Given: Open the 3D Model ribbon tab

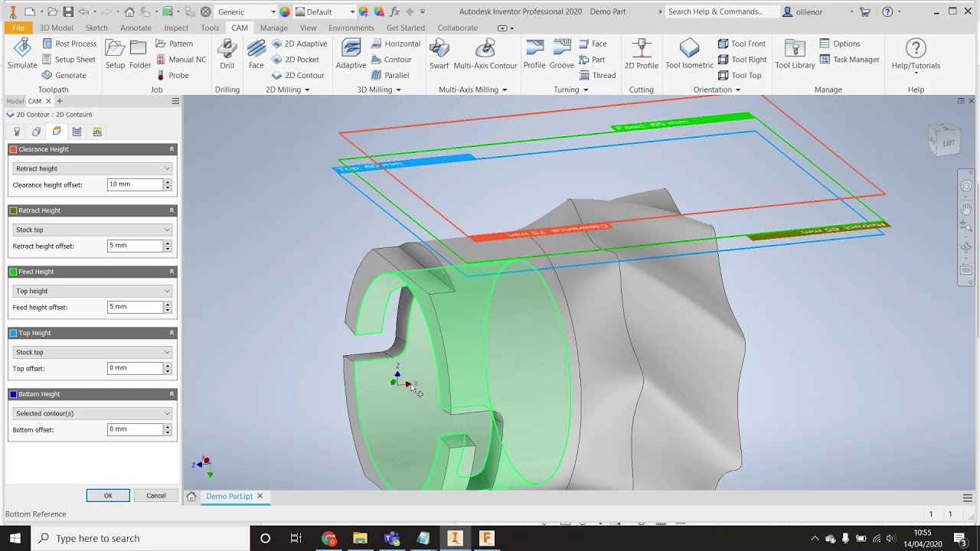Looking at the screenshot, I should click(x=56, y=28).
